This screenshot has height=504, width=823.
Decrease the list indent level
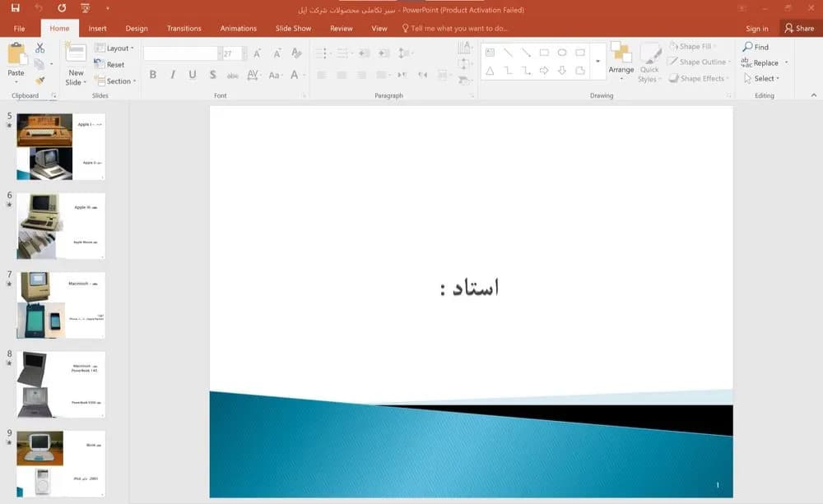coord(365,53)
